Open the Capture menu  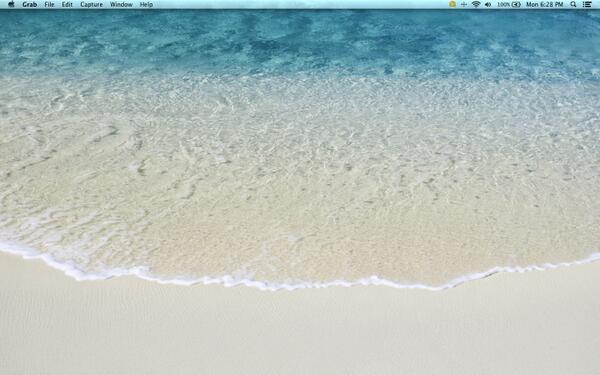91,5
